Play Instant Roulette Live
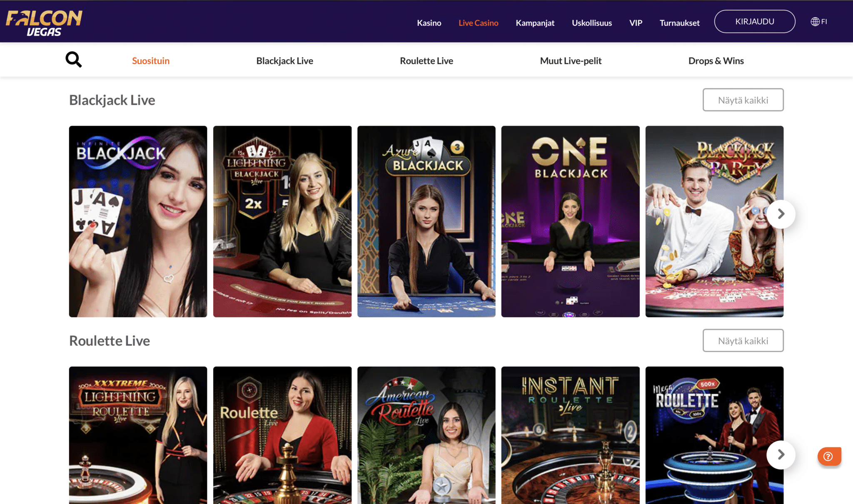Image resolution: width=853 pixels, height=504 pixels. tap(571, 435)
